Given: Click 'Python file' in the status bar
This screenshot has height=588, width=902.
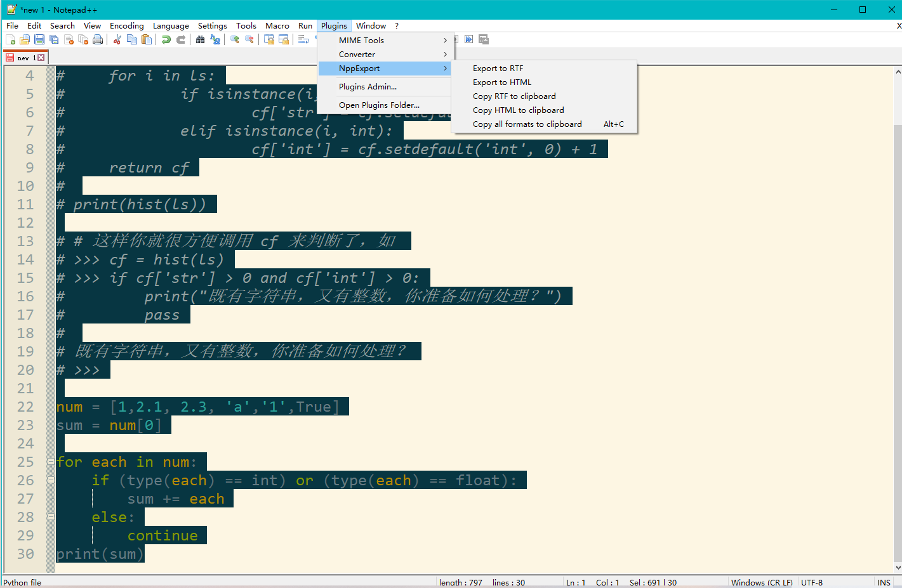Looking at the screenshot, I should [22, 582].
